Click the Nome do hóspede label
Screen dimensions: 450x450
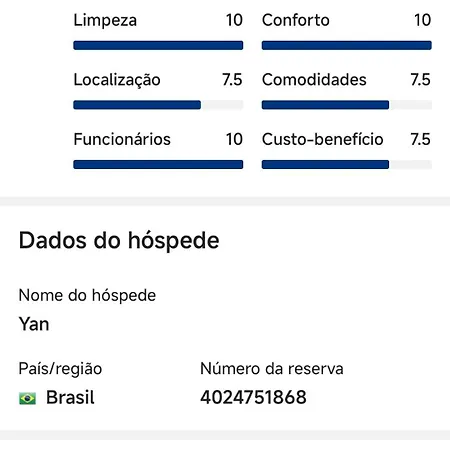(x=87, y=296)
